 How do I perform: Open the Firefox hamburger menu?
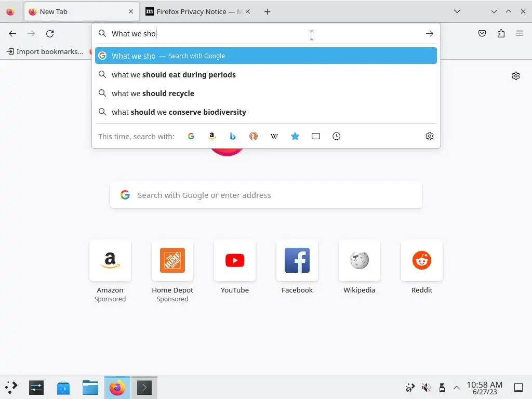[x=520, y=33]
